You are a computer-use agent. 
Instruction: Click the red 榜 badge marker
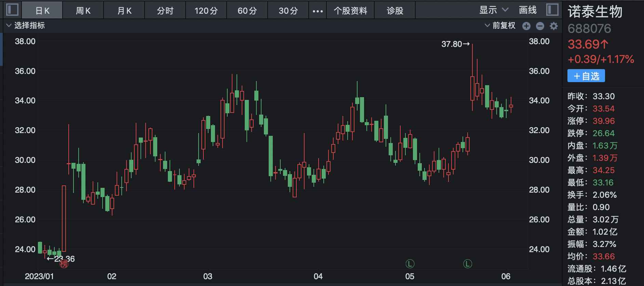64,264
